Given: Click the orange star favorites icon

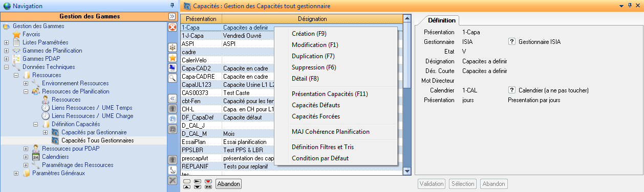Looking at the screenshot, I should click(x=173, y=58).
